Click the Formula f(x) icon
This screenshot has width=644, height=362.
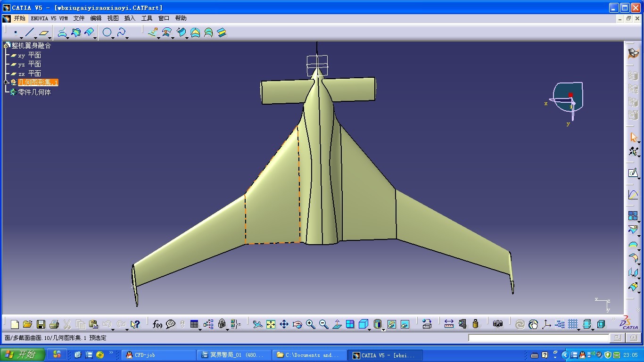[157, 324]
